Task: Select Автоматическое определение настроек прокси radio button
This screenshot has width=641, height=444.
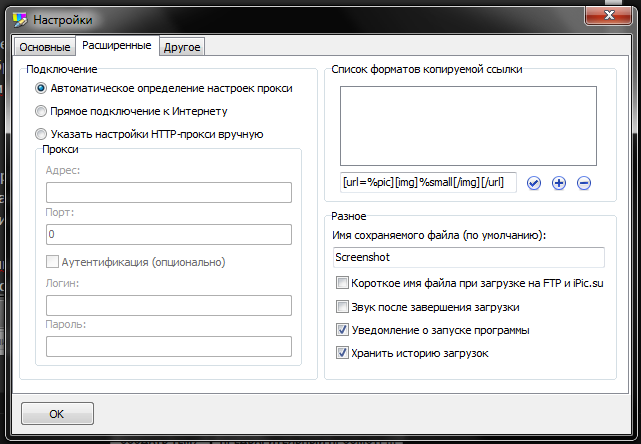Action: tap(41, 88)
